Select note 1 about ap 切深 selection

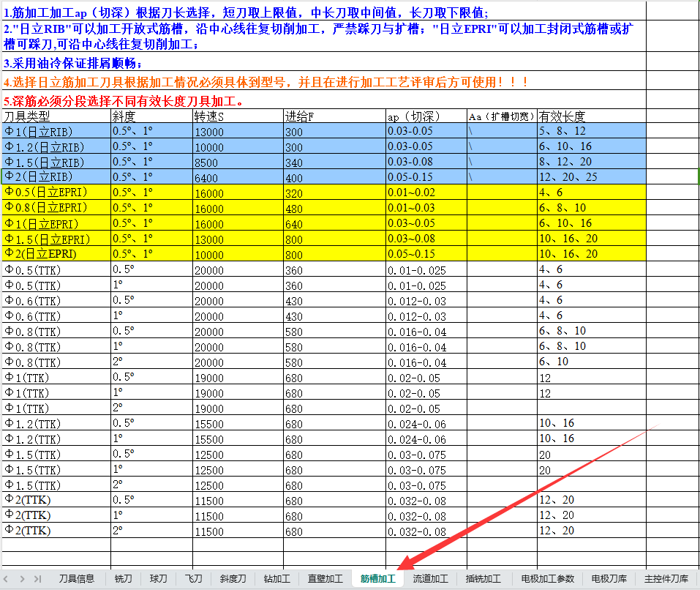[324, 12]
